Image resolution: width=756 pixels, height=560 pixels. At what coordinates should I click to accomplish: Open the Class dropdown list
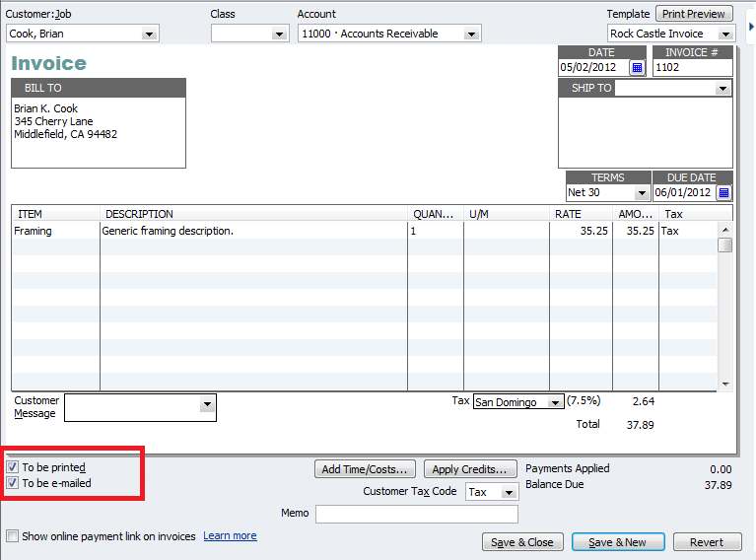point(279,35)
